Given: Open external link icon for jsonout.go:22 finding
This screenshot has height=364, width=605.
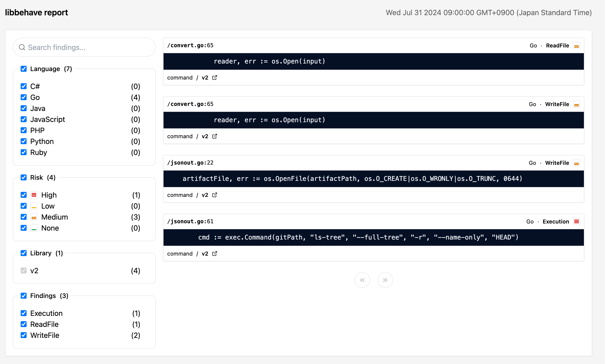Looking at the screenshot, I should point(215,195).
